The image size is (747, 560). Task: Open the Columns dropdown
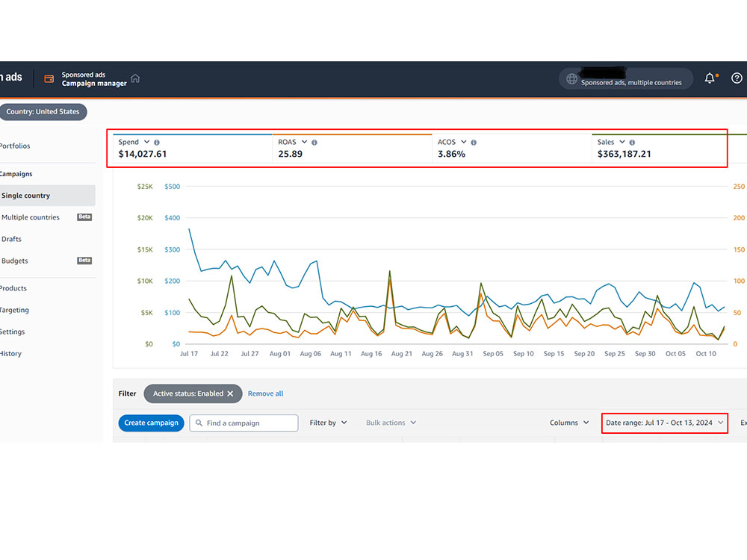tap(569, 423)
